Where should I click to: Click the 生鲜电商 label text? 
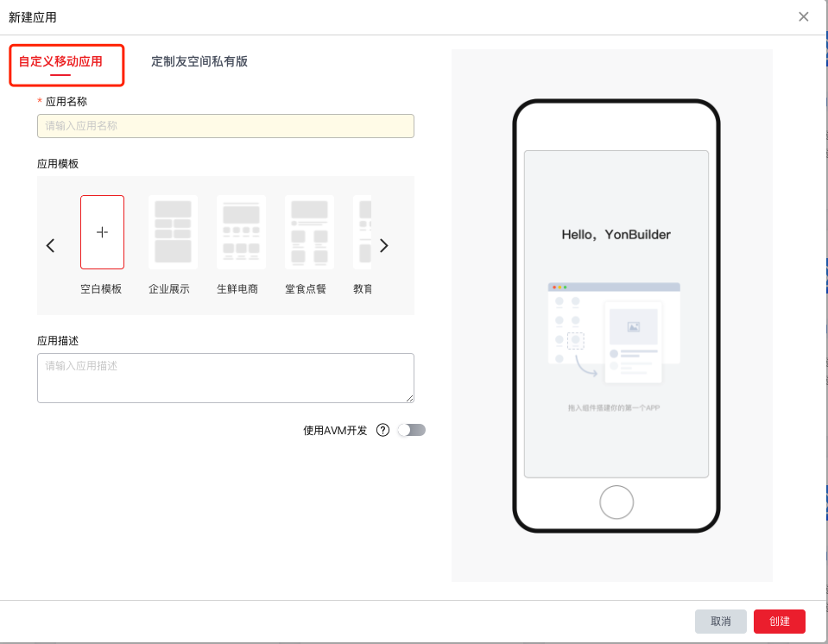pyautogui.click(x=237, y=288)
